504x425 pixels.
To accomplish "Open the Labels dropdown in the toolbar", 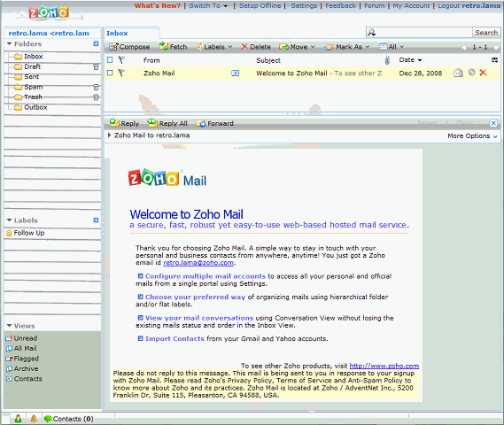I will tap(214, 47).
